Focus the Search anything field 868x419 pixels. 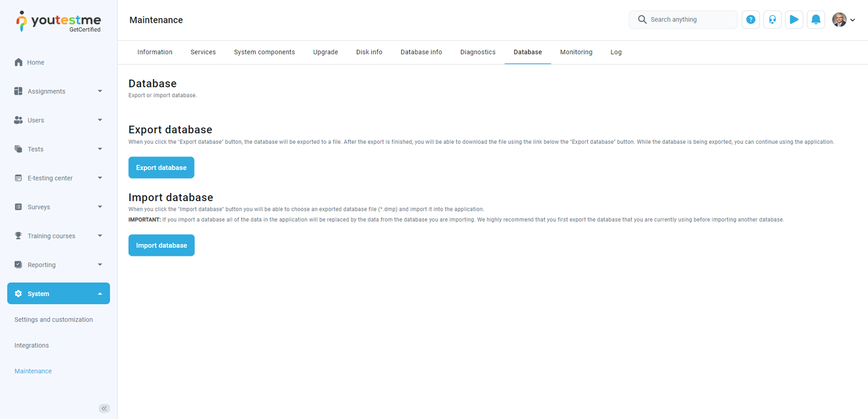689,20
